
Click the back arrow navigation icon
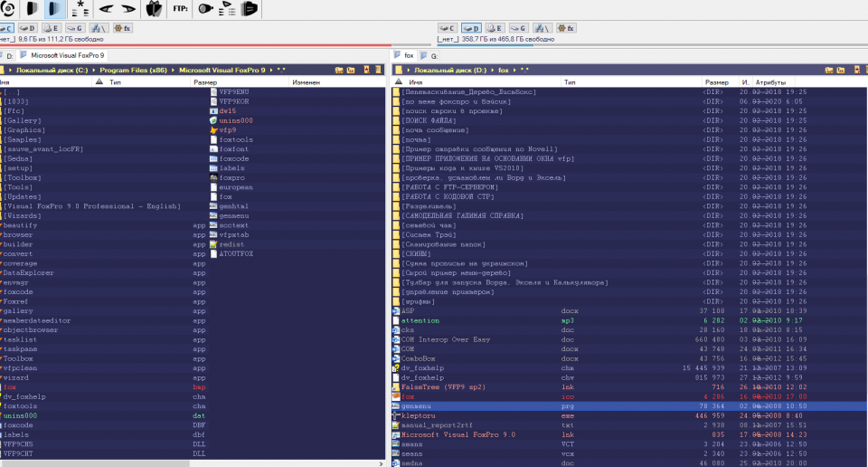(105, 10)
